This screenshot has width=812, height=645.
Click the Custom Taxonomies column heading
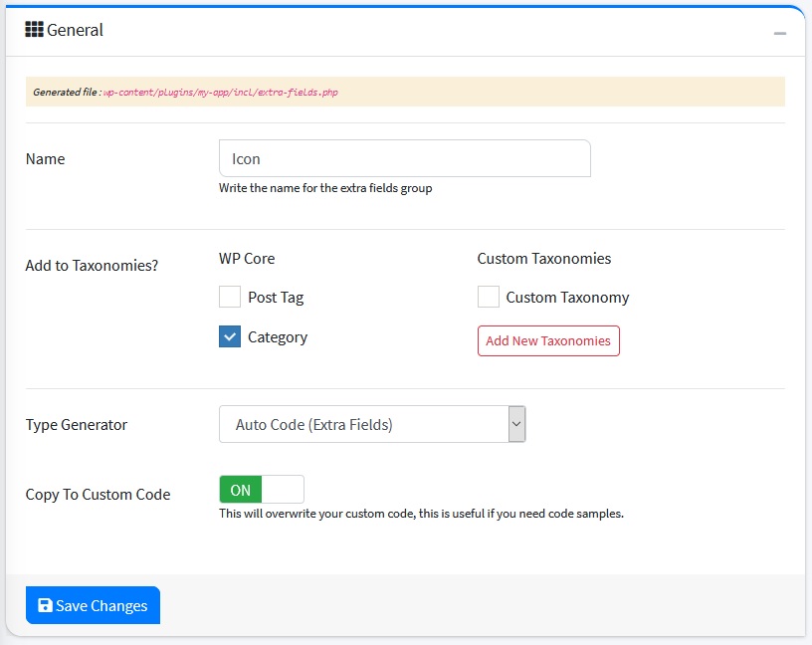coord(544,259)
